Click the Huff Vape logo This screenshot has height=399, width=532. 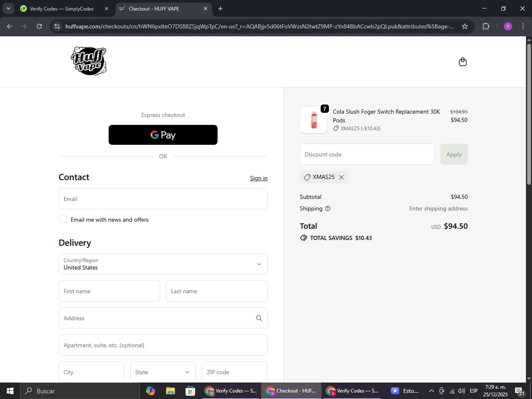[89, 61]
